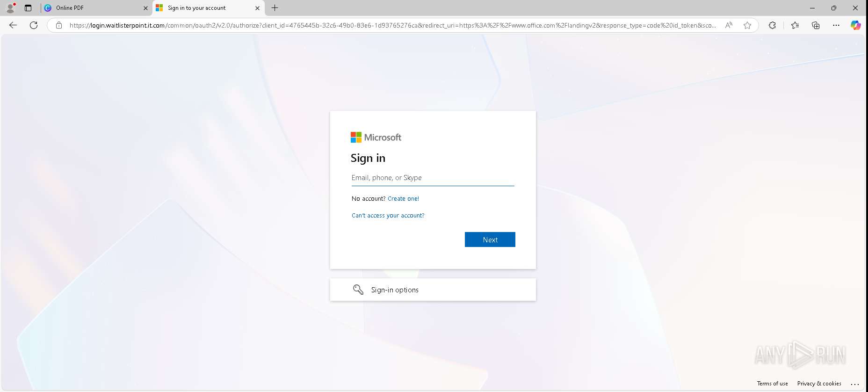Select the Sign in to your account tab
Screen dimensions: 868x392
(x=208, y=8)
